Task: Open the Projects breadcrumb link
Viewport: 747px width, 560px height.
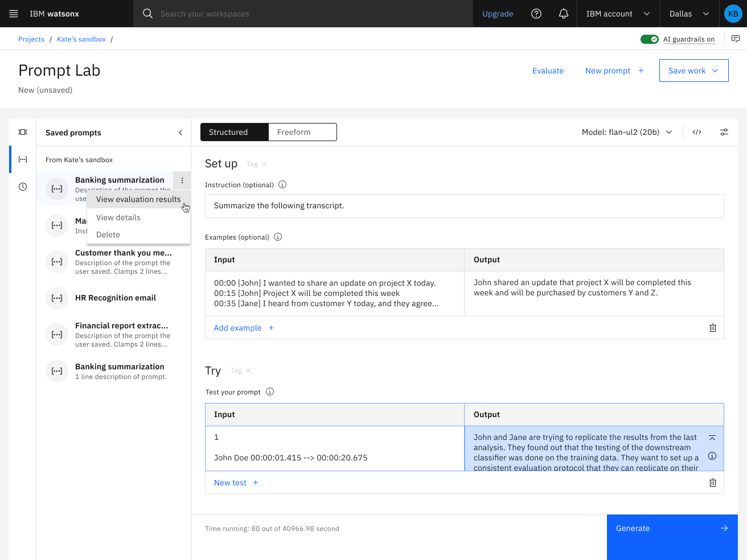Action: pyautogui.click(x=31, y=39)
